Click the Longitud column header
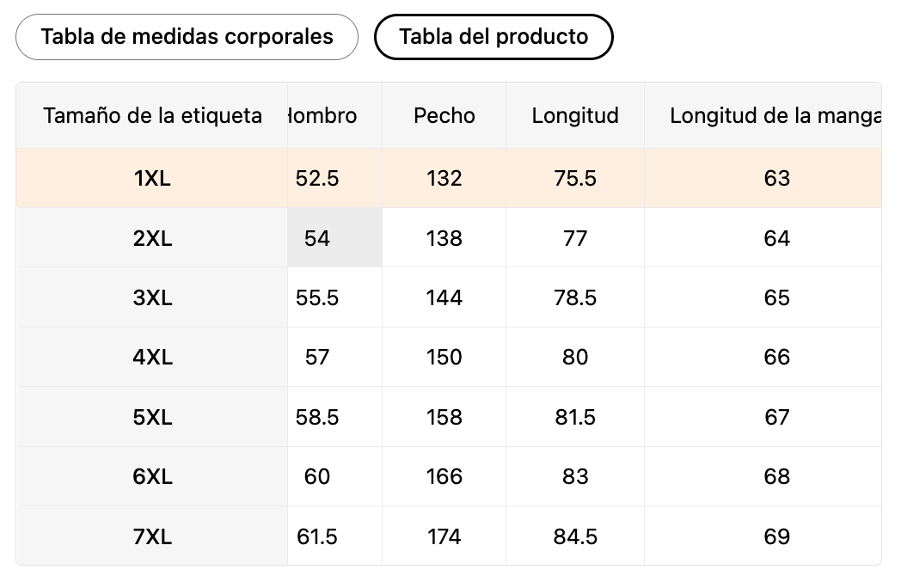The height and width of the screenshot is (588, 901). (x=574, y=115)
